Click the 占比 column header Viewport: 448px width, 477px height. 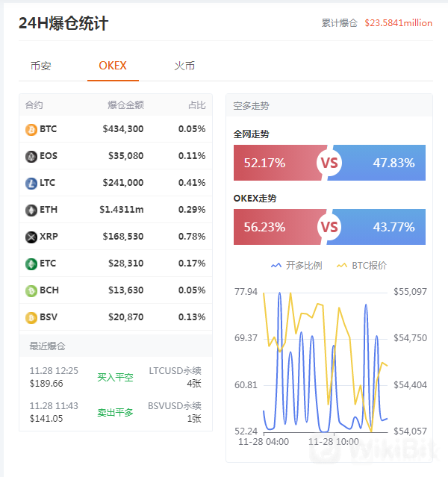click(x=197, y=105)
